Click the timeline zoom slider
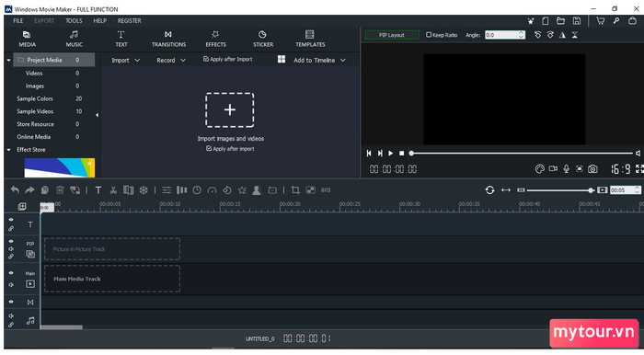The height and width of the screenshot is (355, 644). (559, 190)
